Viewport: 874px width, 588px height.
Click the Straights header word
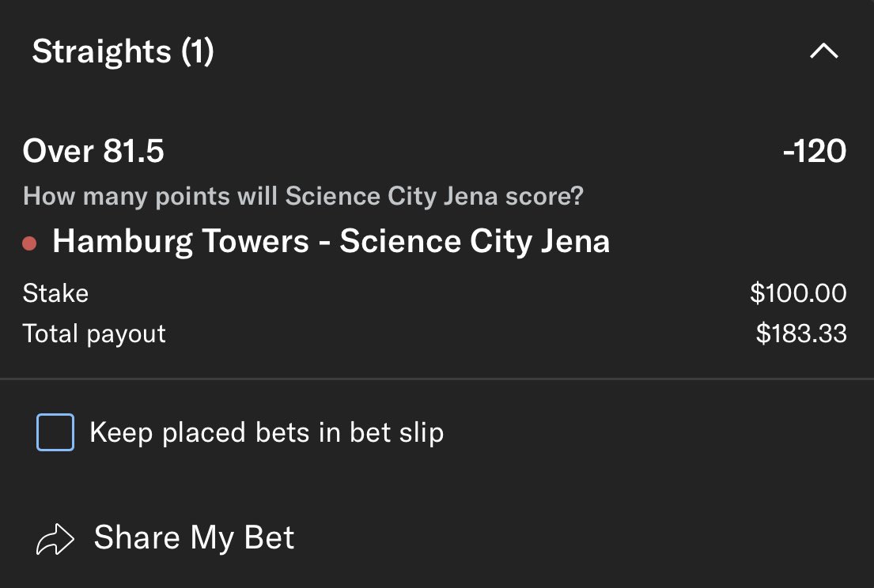(x=101, y=52)
